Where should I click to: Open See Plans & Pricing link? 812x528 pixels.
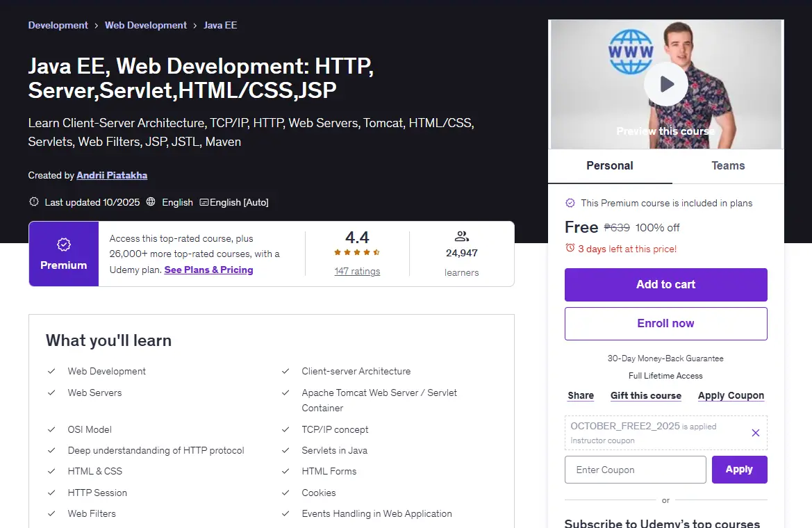pyautogui.click(x=208, y=270)
